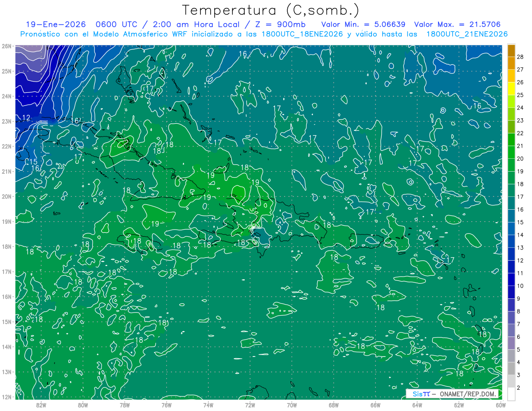Image resolution: width=532 pixels, height=411 pixels.
Task: Click the "25" value on the color scale
Action: point(520,95)
